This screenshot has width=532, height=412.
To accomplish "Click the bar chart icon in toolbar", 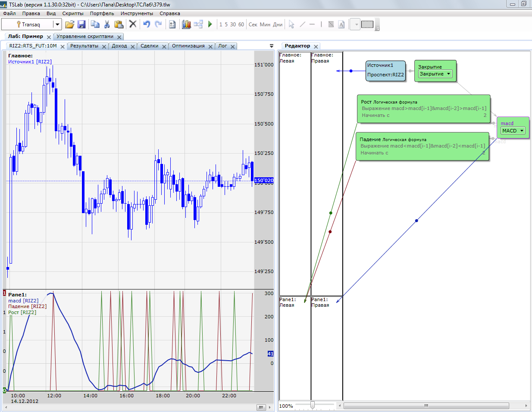I will tap(186, 24).
